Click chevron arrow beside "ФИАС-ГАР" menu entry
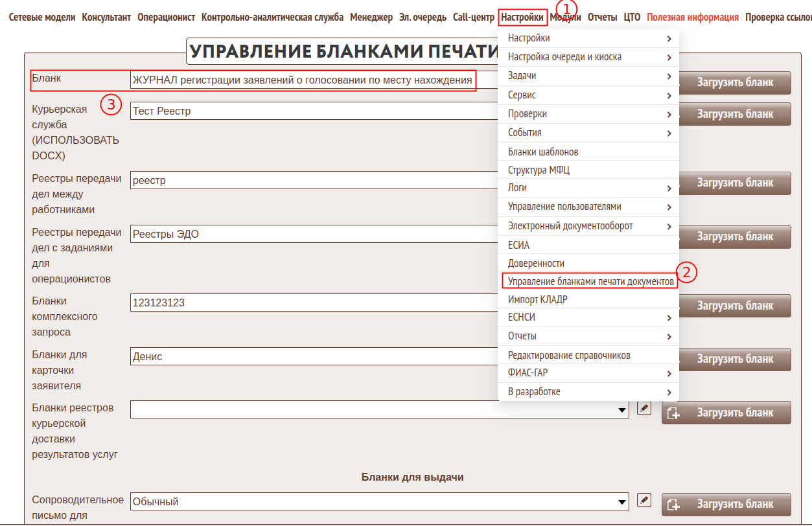 pos(669,374)
